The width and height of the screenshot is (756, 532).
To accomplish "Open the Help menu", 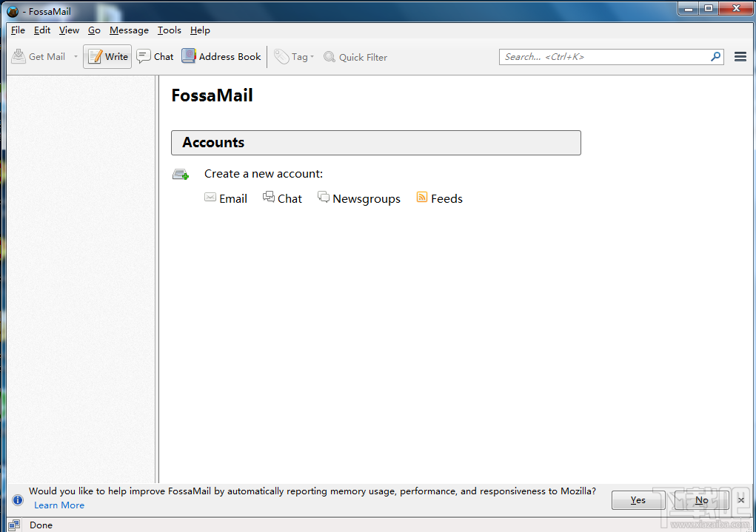I will 200,30.
